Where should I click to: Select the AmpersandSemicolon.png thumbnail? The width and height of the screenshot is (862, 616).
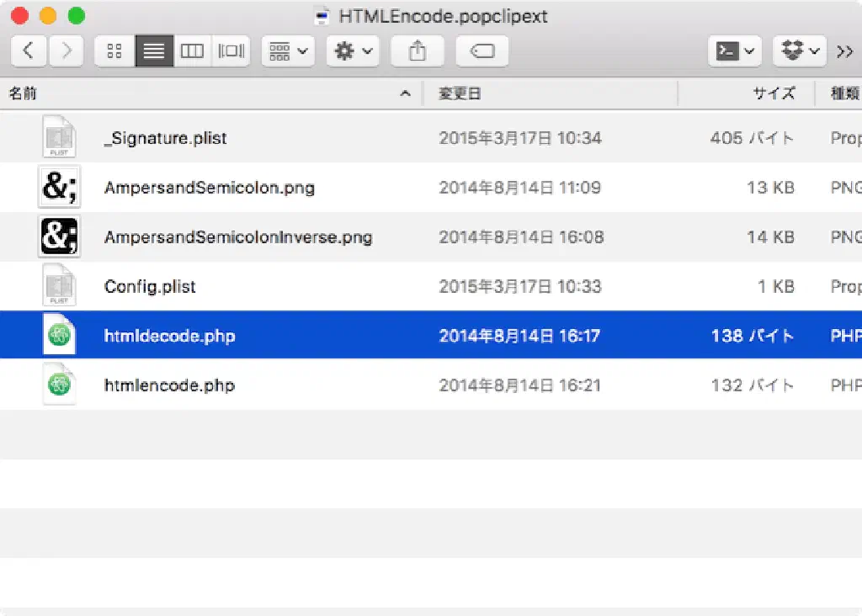[x=59, y=188]
